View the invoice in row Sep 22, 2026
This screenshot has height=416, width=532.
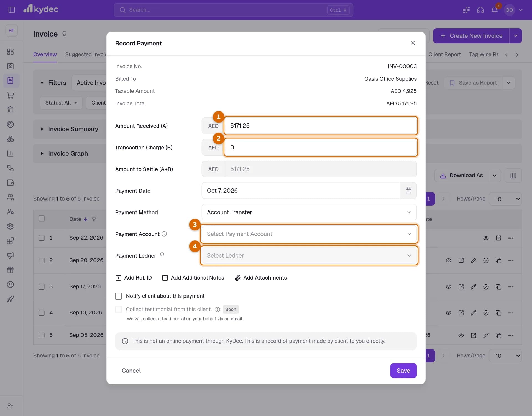(x=486, y=238)
